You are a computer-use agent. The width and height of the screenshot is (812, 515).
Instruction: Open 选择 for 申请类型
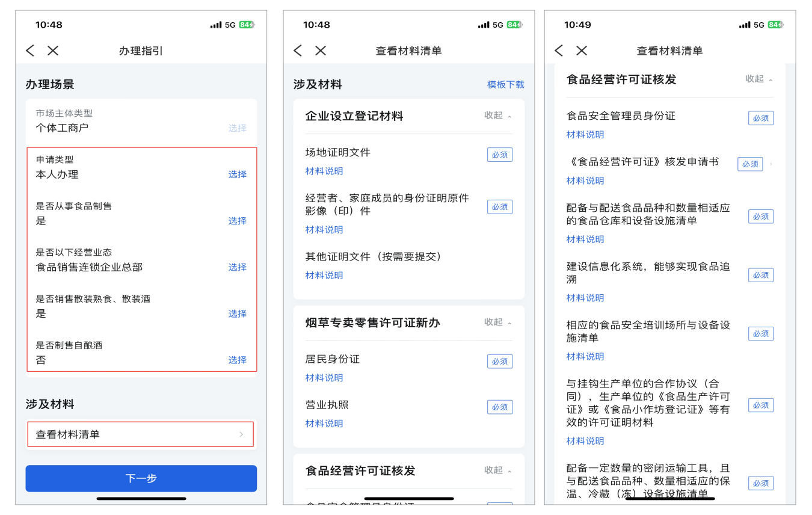point(237,174)
